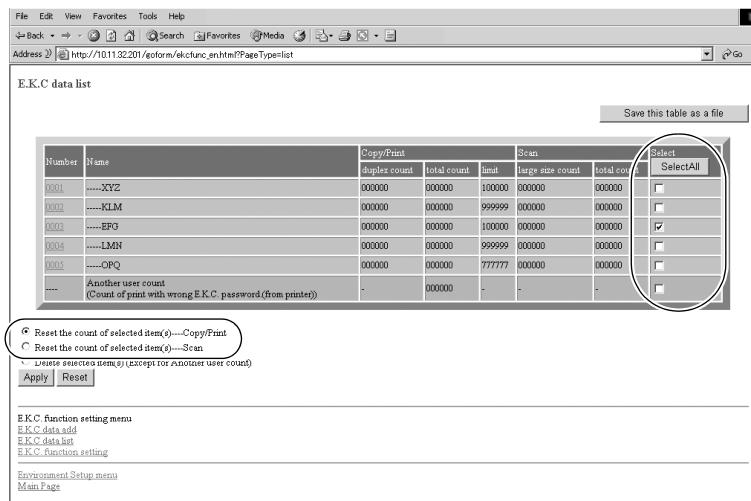The height and width of the screenshot is (501, 751).
Task: Open the Tools menu
Action: [148, 16]
